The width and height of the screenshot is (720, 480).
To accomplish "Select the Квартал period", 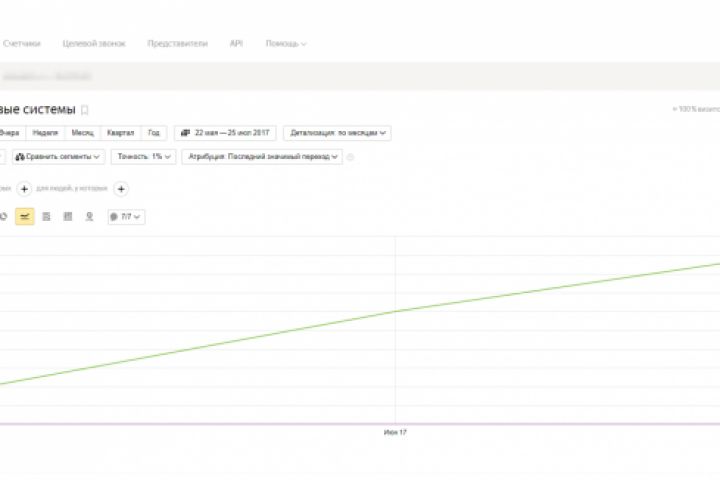I will (x=120, y=132).
